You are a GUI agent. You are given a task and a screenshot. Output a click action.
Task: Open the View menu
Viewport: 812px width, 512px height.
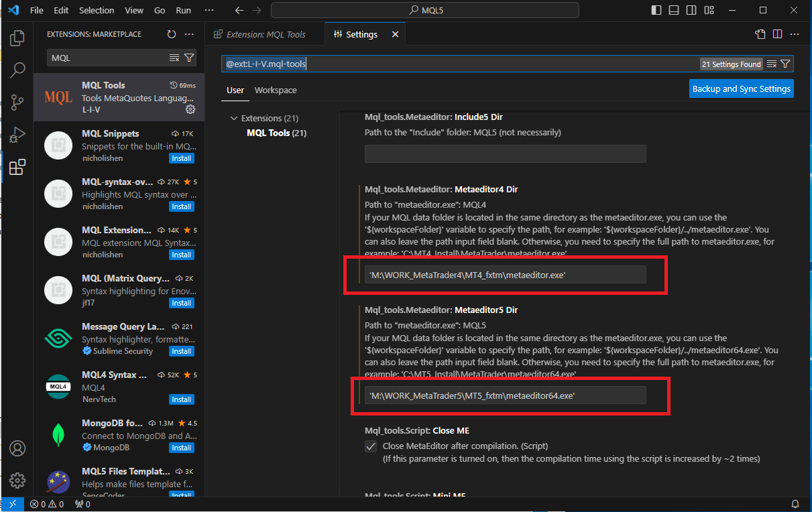134,11
